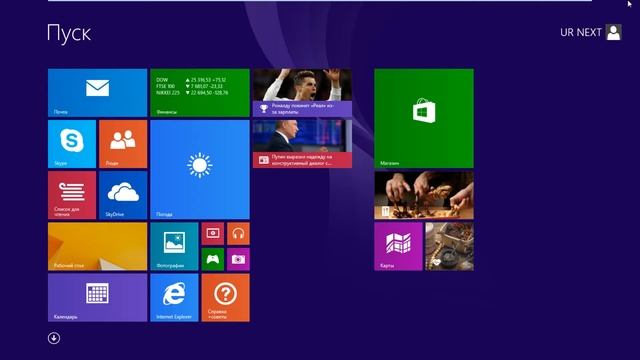Open the Food & Drink tile showing hands cooking
The height and width of the screenshot is (360, 640).
point(424,195)
